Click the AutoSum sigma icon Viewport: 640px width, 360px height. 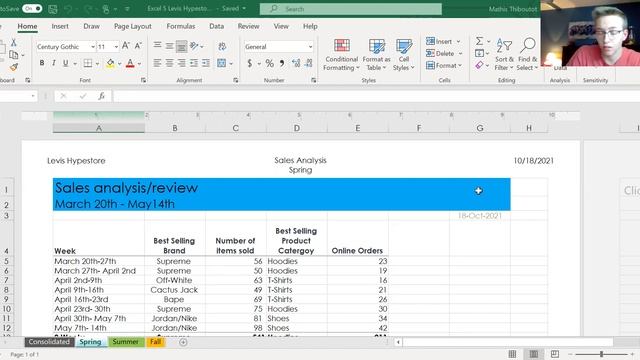tap(480, 41)
